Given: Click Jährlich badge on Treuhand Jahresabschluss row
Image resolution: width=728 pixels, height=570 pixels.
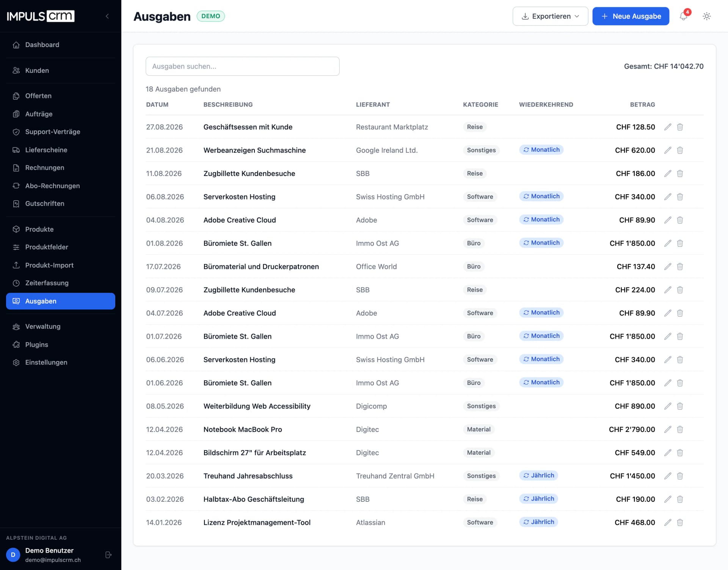Looking at the screenshot, I should click(x=538, y=476).
